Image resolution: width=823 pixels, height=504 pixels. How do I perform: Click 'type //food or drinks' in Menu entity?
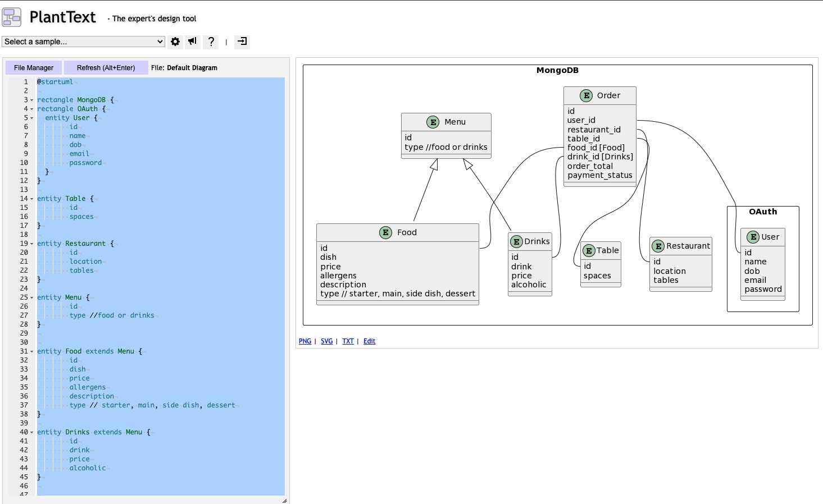pos(446,147)
